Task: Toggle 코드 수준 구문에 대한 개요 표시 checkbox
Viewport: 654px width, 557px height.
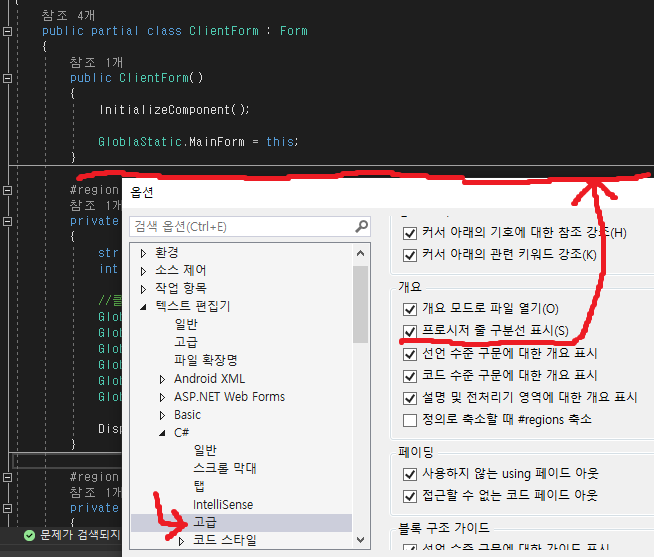Action: point(410,376)
